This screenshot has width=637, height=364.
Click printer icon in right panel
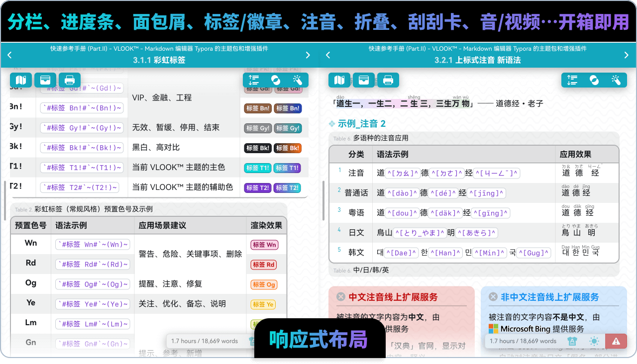388,80
